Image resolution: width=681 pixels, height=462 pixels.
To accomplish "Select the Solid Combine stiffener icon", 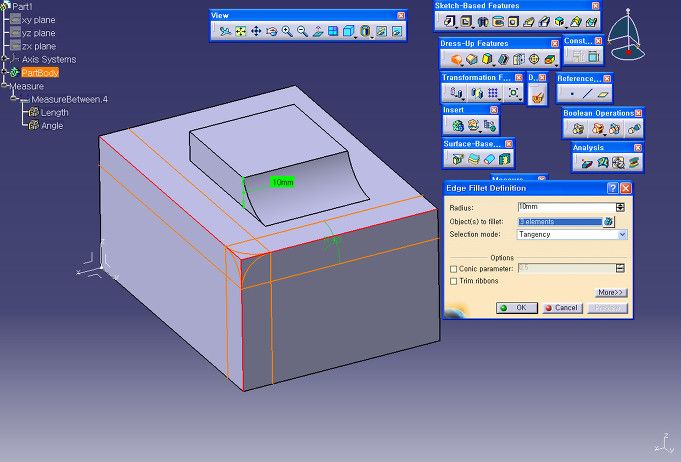I will pos(559,21).
